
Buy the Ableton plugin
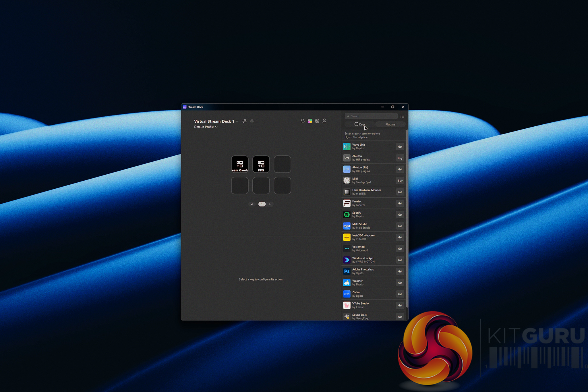(400, 158)
